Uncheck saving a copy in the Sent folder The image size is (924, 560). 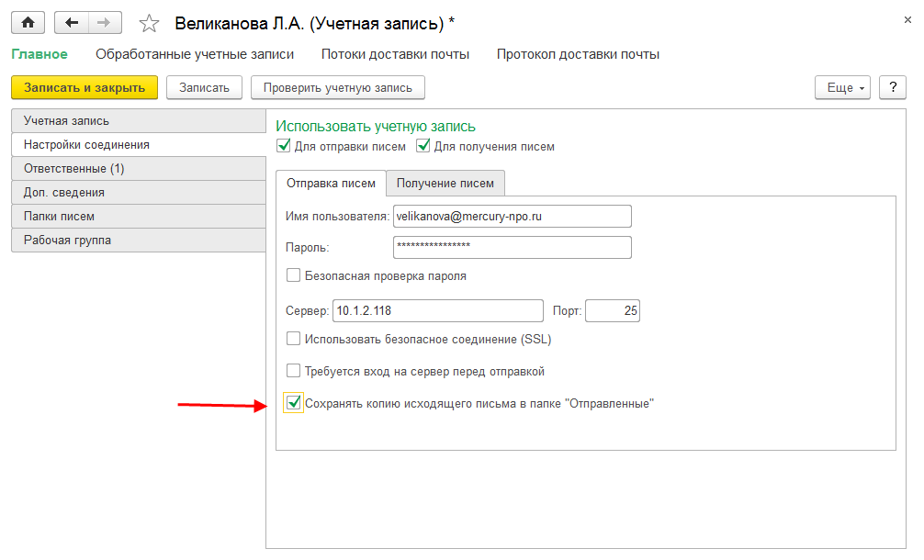pyautogui.click(x=294, y=402)
